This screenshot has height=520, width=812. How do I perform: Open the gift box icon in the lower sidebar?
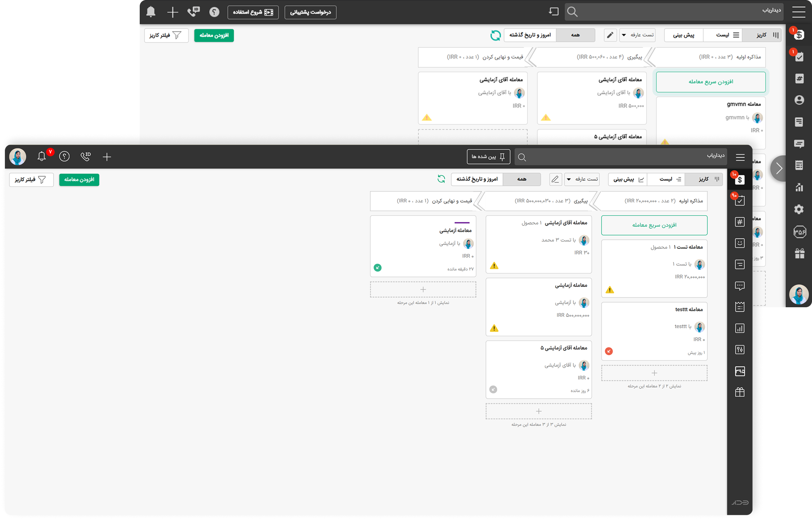coord(740,392)
